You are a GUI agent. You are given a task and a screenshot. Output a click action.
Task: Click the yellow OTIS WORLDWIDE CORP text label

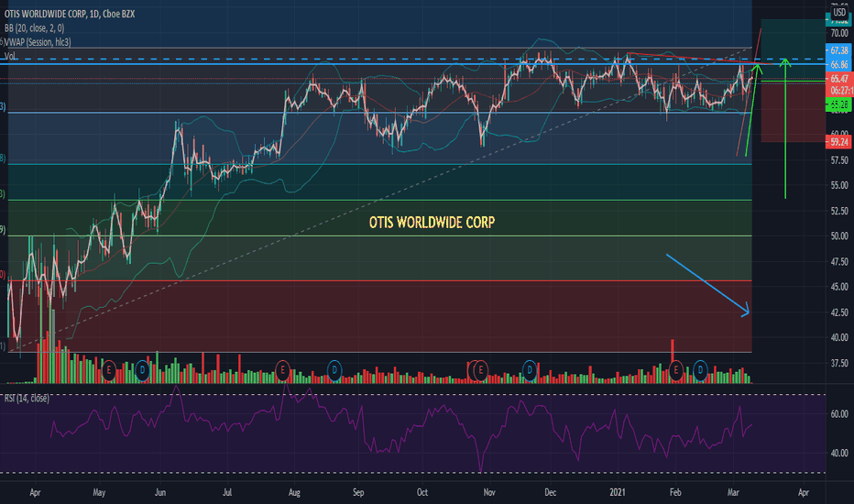point(432,223)
